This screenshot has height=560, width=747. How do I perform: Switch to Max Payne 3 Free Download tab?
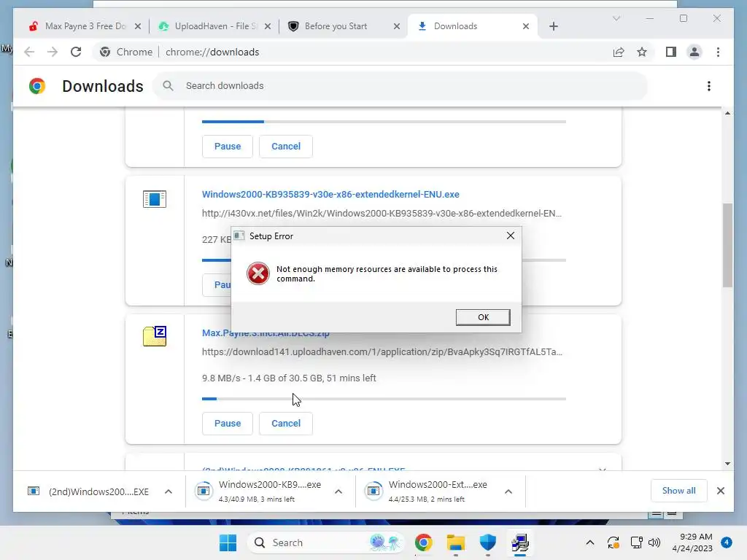85,26
